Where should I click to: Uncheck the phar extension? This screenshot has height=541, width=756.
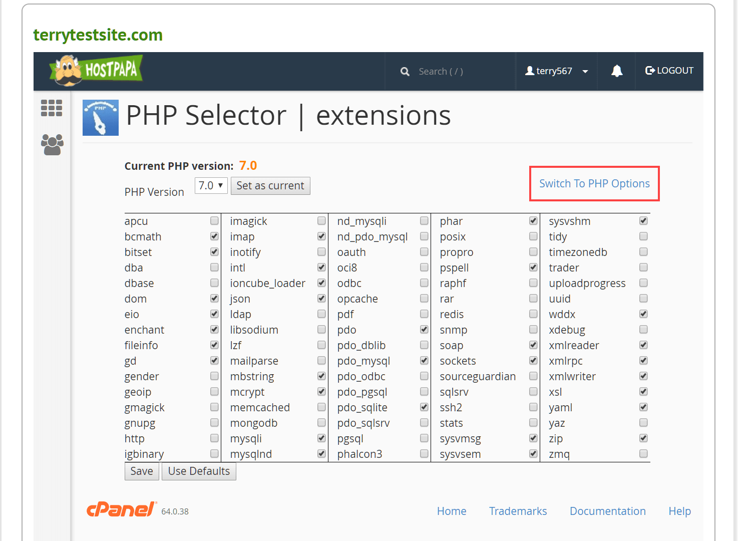(533, 220)
